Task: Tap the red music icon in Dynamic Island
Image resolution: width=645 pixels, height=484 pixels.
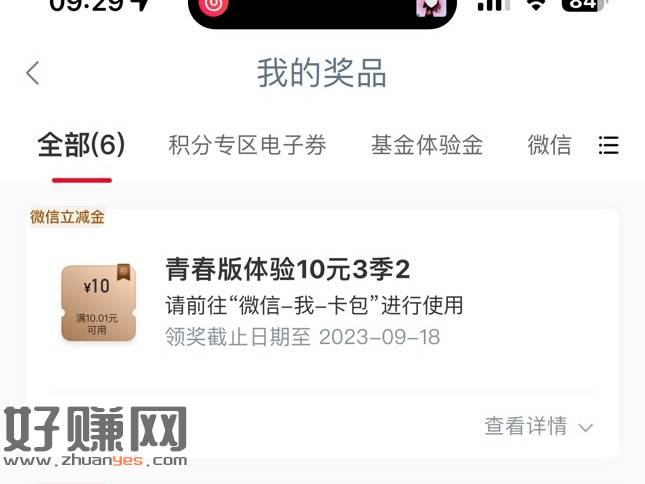Action: [x=213, y=6]
